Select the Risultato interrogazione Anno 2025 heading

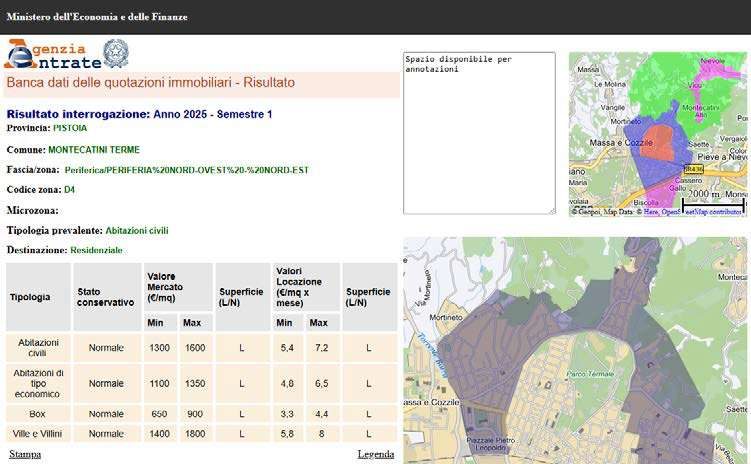139,114
